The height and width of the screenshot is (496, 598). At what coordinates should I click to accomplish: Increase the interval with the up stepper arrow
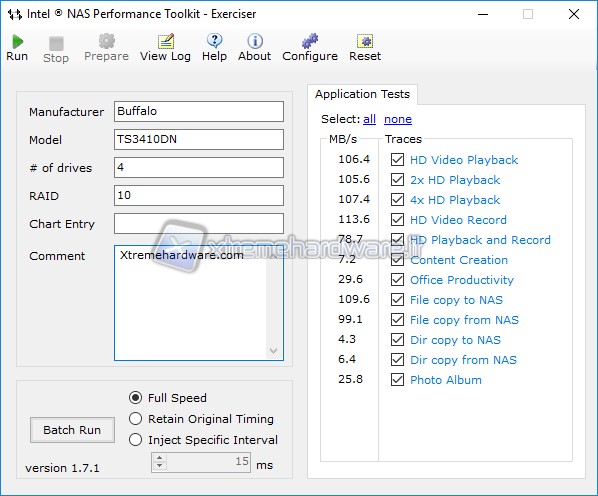tap(160, 458)
